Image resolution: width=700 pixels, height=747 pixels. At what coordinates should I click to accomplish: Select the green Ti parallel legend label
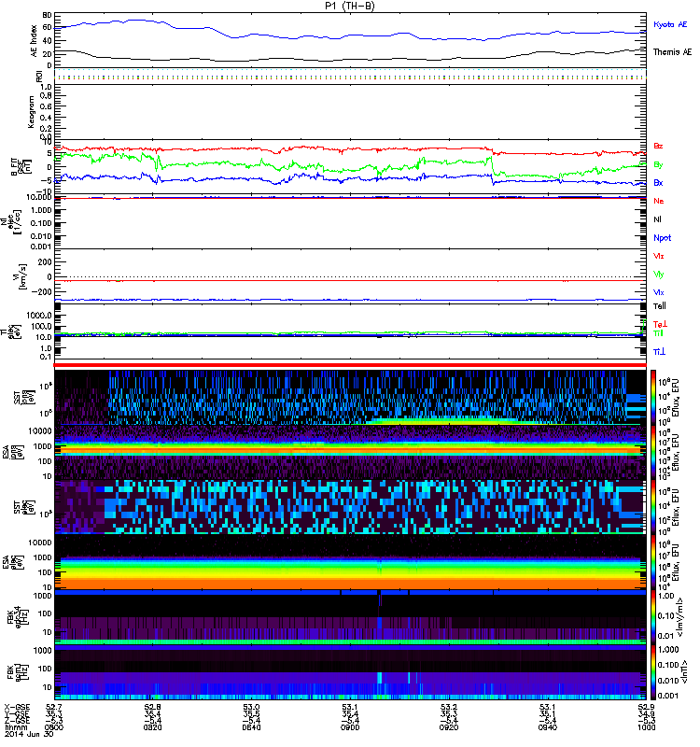coord(658,333)
